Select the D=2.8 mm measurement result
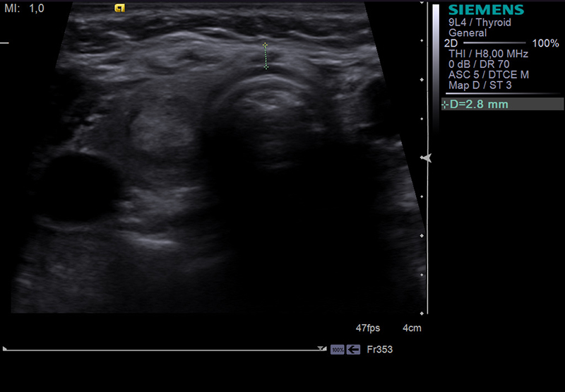Screen dimensions: 565x392 (x=502, y=104)
